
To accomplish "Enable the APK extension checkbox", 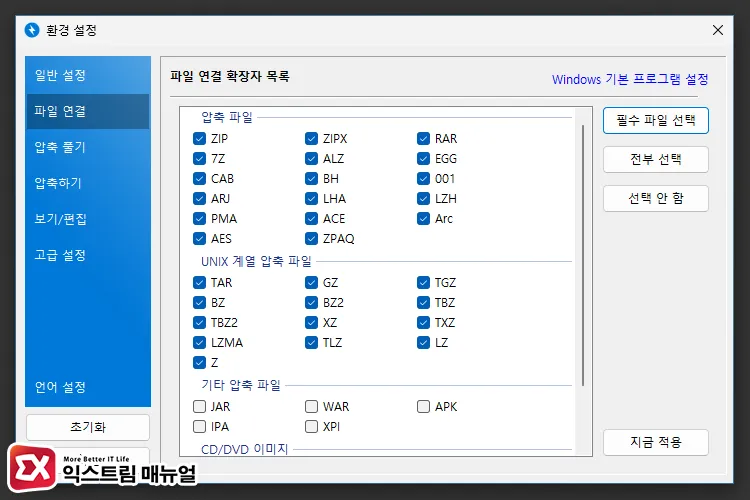I will pos(423,407).
